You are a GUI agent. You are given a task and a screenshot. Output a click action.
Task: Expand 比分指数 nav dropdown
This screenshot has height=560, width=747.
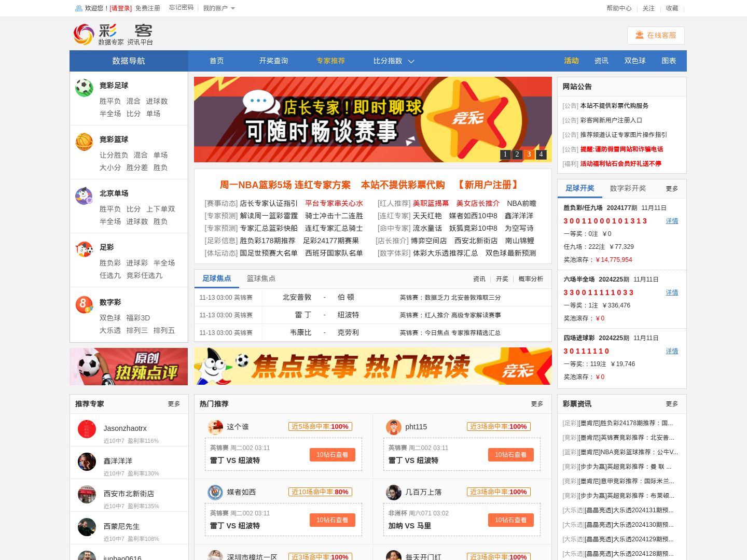(x=394, y=61)
